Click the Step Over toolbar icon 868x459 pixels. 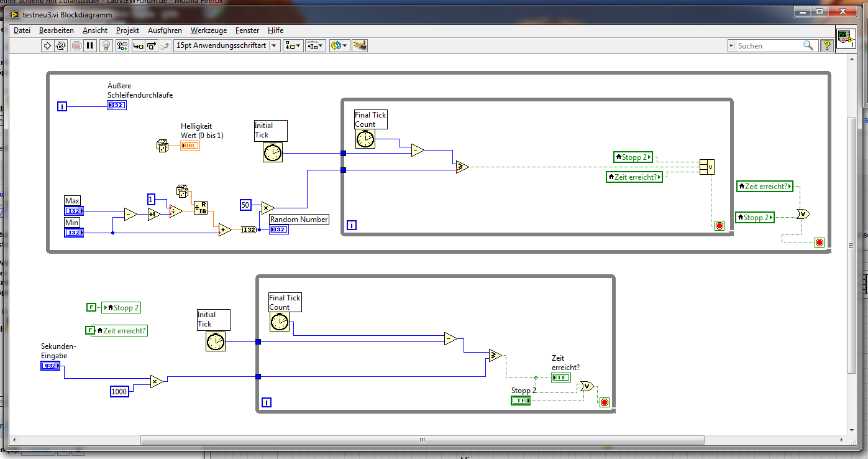click(151, 45)
